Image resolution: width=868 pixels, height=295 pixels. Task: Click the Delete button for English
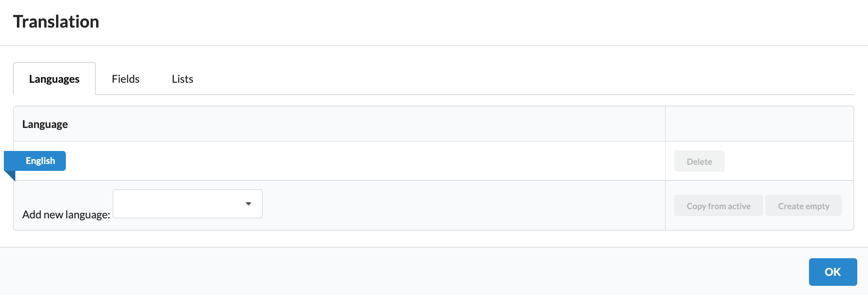[x=699, y=161]
